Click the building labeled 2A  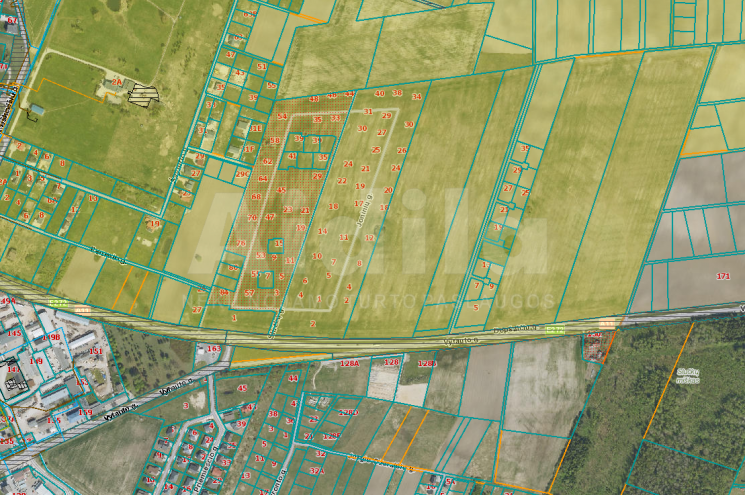(116, 83)
